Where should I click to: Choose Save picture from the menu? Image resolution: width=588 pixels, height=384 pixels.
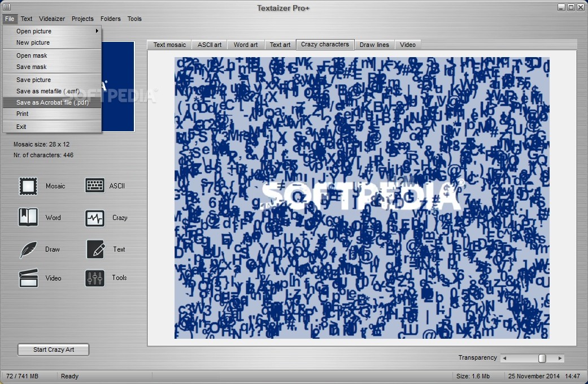tap(52, 80)
